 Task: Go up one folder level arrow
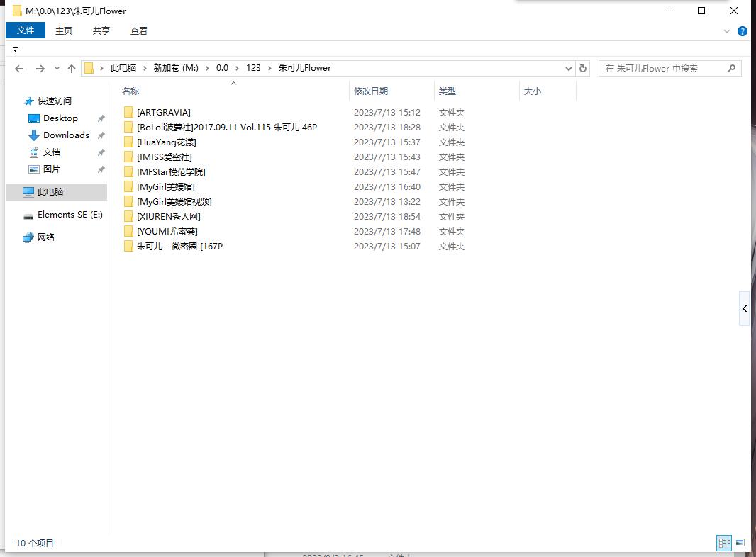pos(72,69)
